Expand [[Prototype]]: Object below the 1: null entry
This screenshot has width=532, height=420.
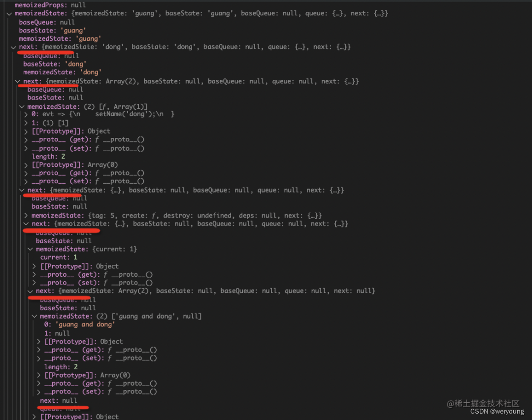pos(39,342)
